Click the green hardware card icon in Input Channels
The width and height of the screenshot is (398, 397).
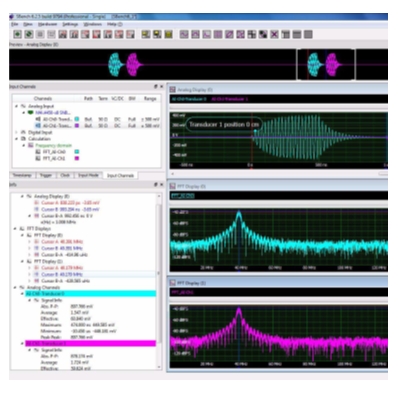pos(31,113)
